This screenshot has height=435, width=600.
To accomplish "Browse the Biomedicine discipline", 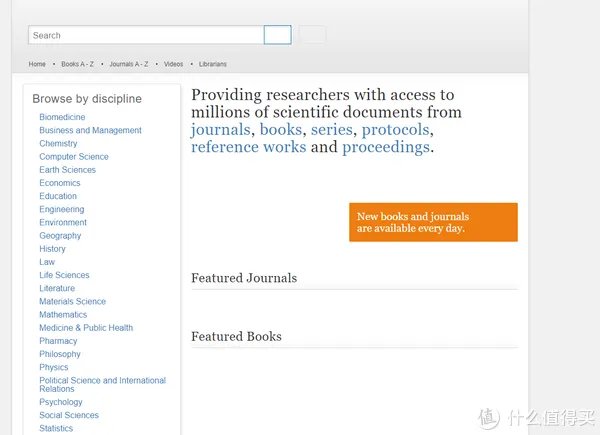I will coord(62,117).
